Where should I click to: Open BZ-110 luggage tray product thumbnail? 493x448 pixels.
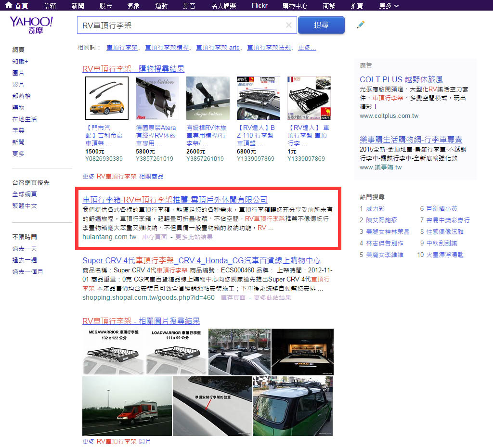pyautogui.click(x=259, y=98)
